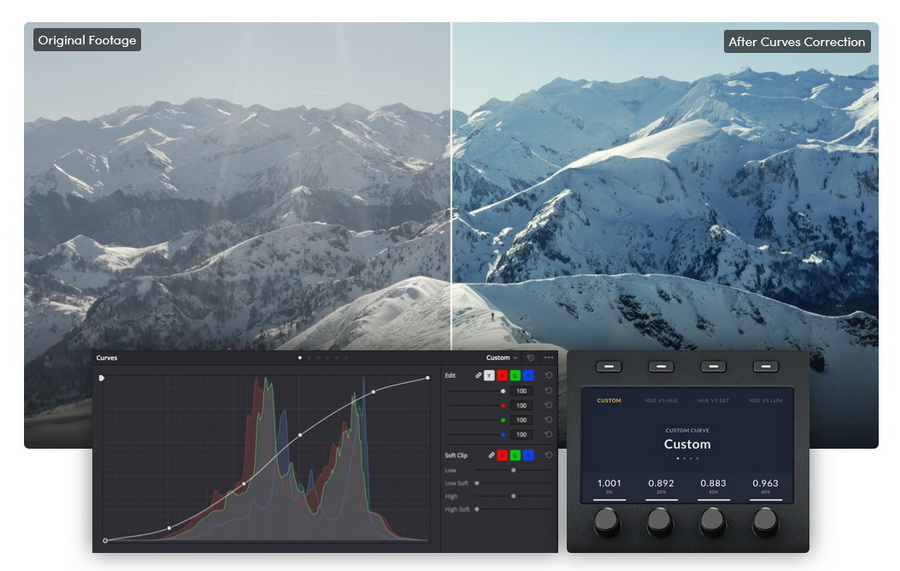Click the knob below the 1.001 value
Screen dimensions: 900x571
tap(607, 521)
